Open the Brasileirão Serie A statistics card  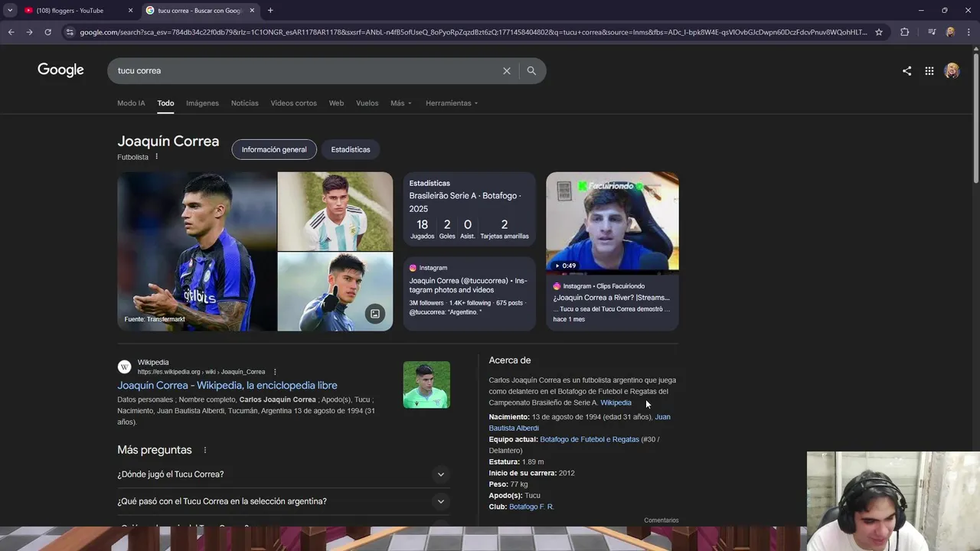469,209
